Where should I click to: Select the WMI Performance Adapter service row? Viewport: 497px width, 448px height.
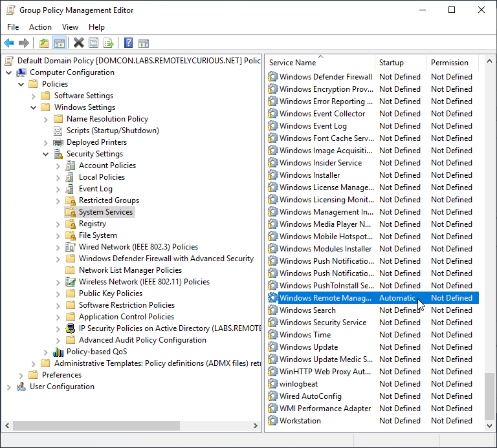[373, 409]
